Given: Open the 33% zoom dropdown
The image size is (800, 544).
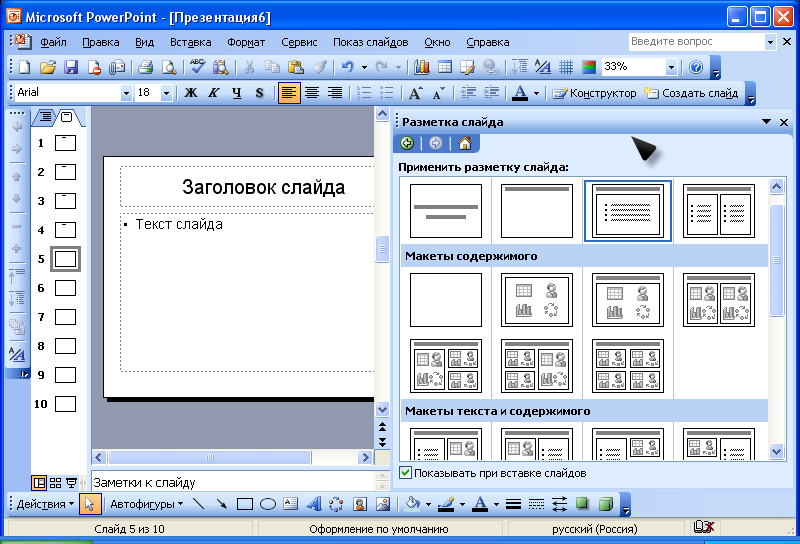Looking at the screenshot, I should (x=671, y=67).
